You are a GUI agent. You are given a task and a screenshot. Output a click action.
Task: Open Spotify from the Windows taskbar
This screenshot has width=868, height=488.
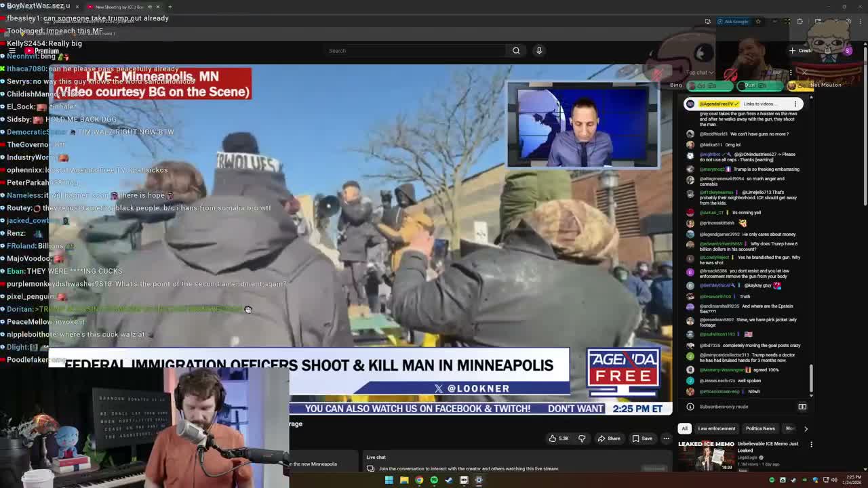coord(434,480)
